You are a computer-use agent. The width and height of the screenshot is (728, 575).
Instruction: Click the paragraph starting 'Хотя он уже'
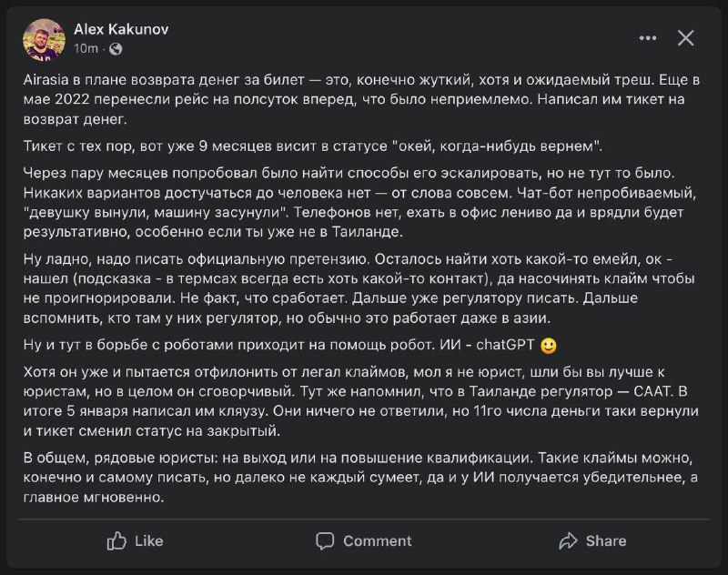tap(360, 401)
